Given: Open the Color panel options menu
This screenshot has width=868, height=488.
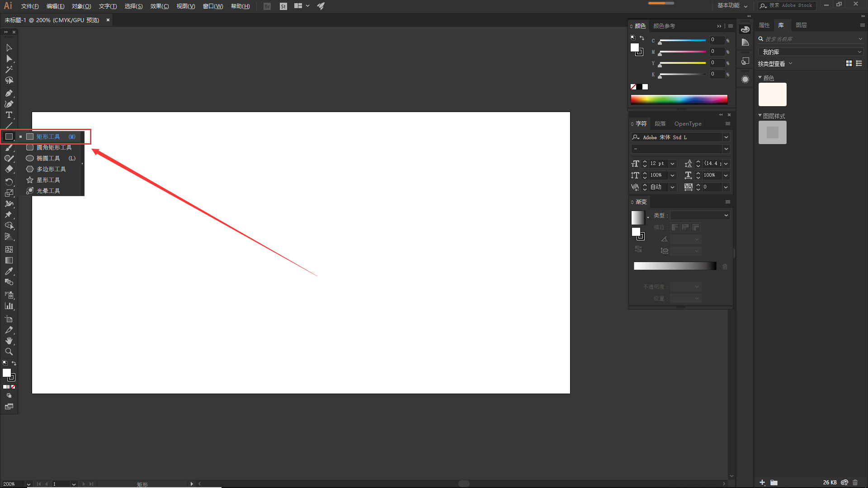Looking at the screenshot, I should click(731, 26).
